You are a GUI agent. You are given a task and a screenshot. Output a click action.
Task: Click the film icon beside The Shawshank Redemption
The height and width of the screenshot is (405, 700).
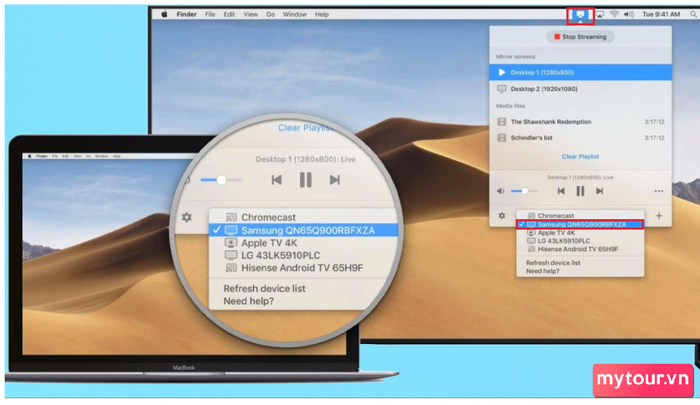coord(502,122)
